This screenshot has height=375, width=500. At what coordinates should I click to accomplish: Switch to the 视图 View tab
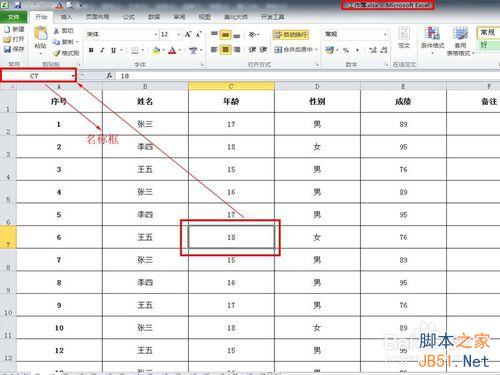tap(204, 17)
